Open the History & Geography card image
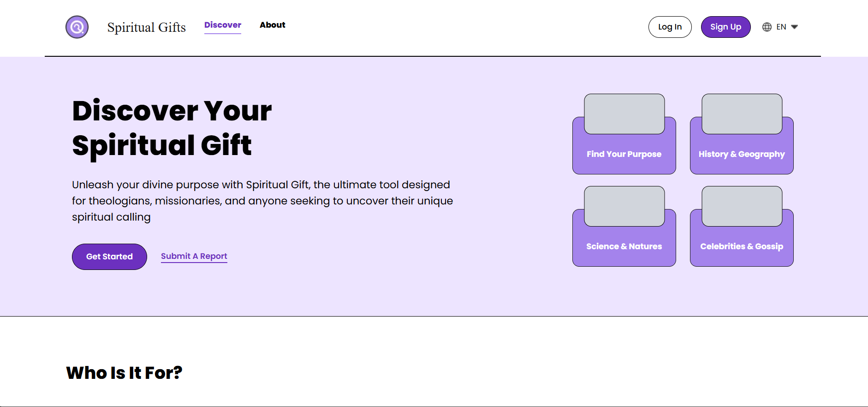The height and width of the screenshot is (407, 868). pyautogui.click(x=742, y=114)
